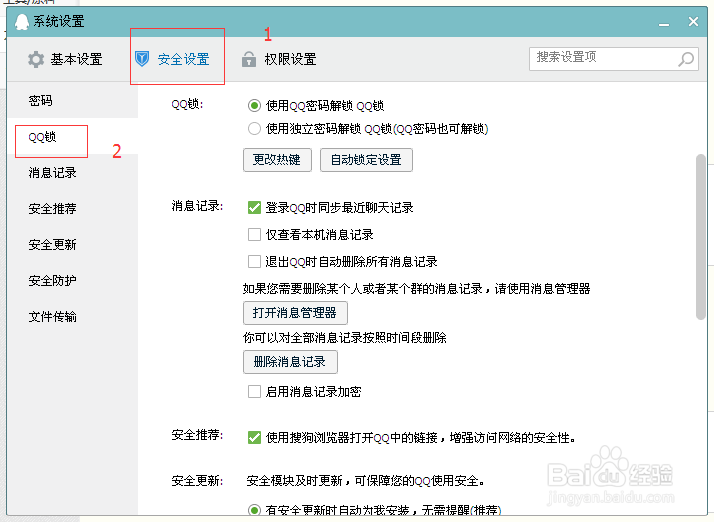Minimize the 系统设置 window
The image size is (714, 522).
pyautogui.click(x=664, y=23)
